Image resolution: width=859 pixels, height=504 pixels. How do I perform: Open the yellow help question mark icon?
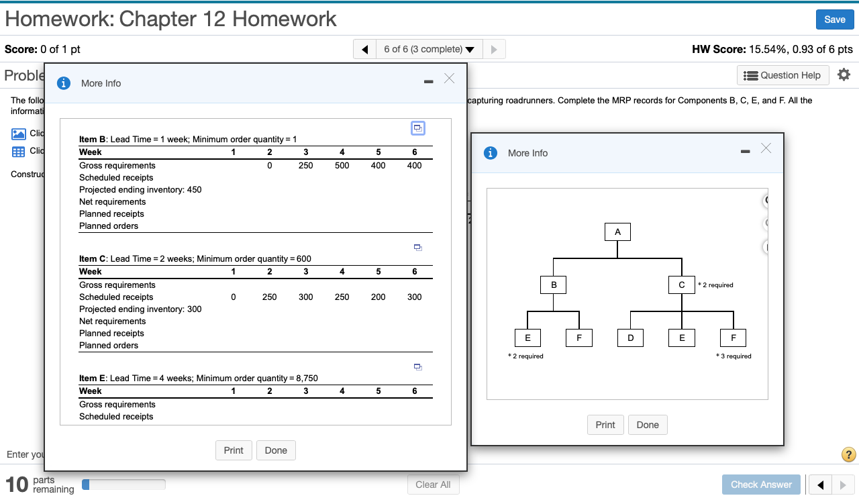tap(848, 455)
